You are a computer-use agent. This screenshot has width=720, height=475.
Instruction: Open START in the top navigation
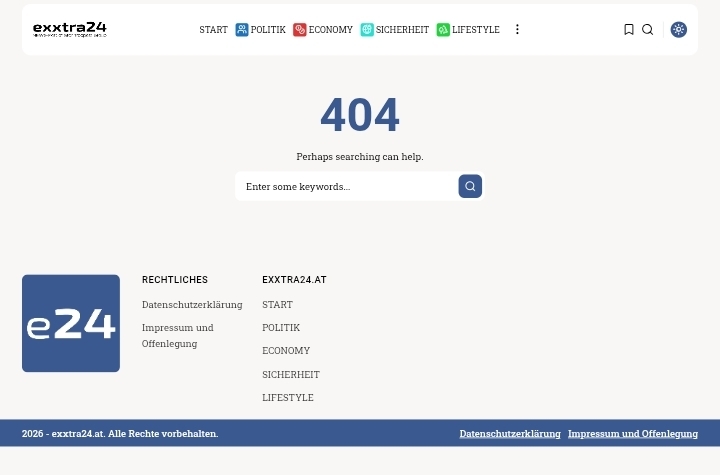point(213,30)
